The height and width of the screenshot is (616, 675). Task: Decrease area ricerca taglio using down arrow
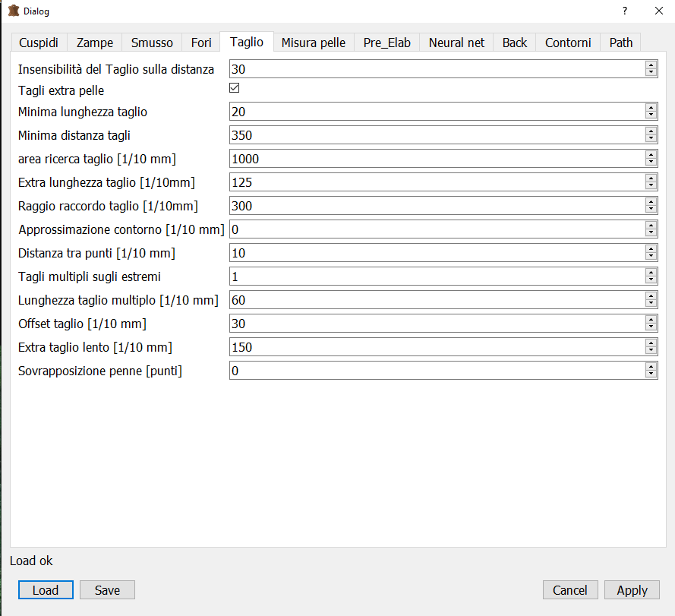click(x=651, y=163)
